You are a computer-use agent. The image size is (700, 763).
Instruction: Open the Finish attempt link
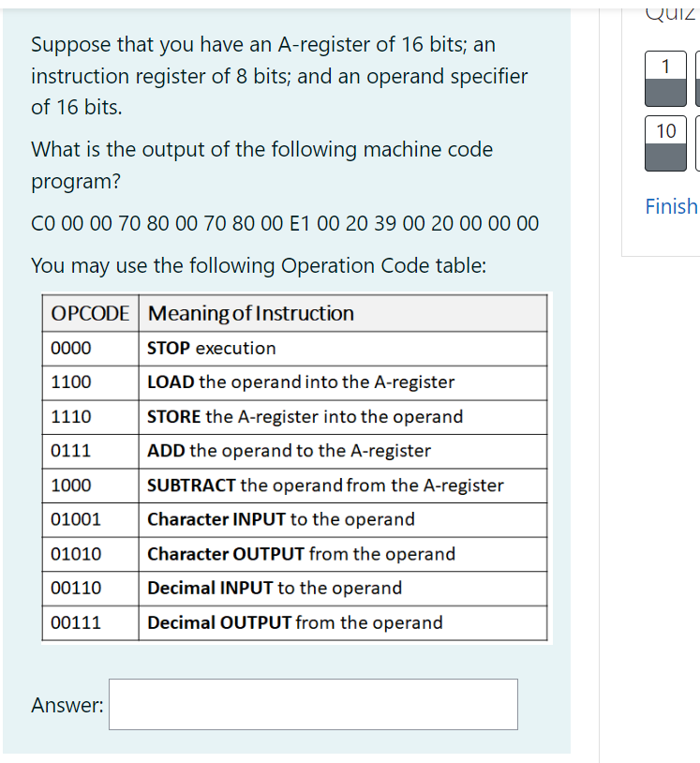671,206
